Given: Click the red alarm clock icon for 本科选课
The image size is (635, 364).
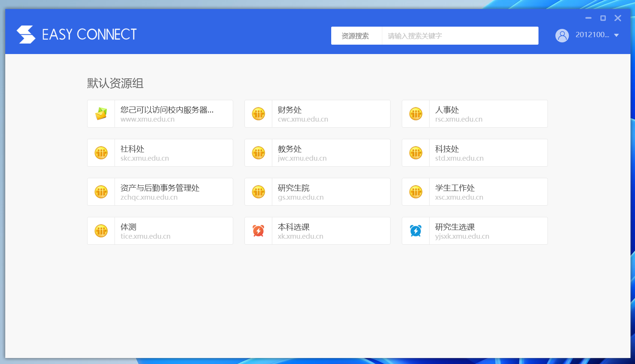Looking at the screenshot, I should [258, 231].
